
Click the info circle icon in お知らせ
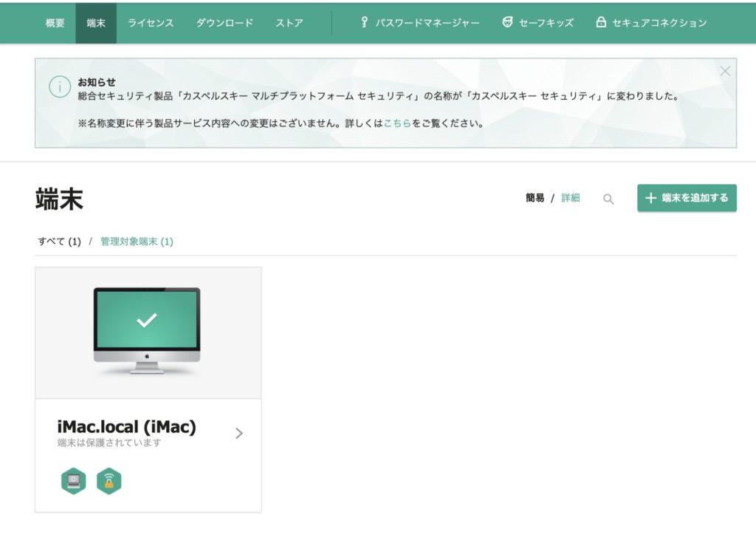[59, 86]
